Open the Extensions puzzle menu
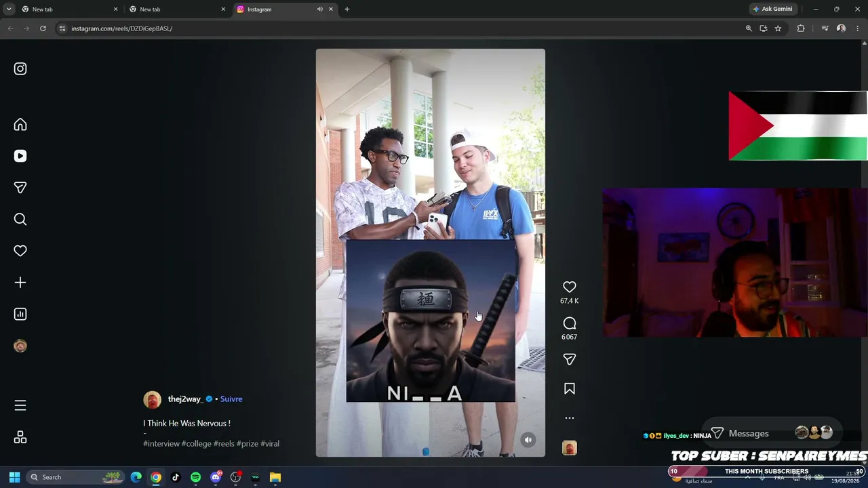The width and height of the screenshot is (868, 488). 801,28
